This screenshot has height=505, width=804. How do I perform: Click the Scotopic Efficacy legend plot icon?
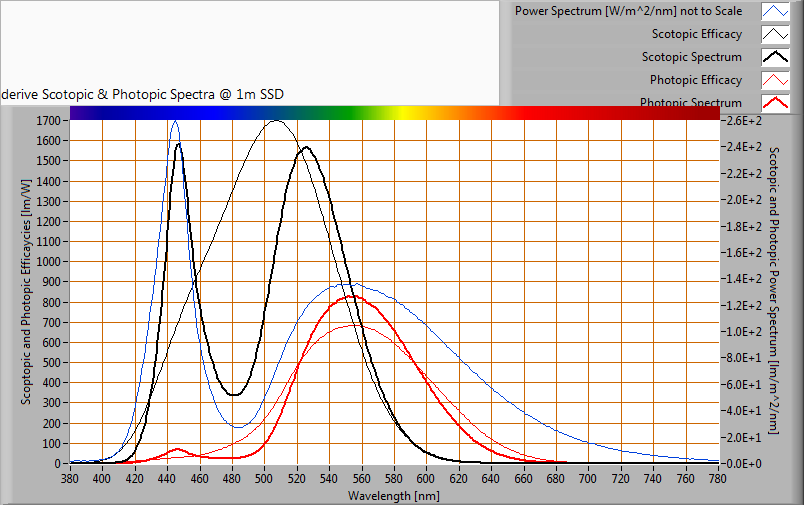click(776, 34)
